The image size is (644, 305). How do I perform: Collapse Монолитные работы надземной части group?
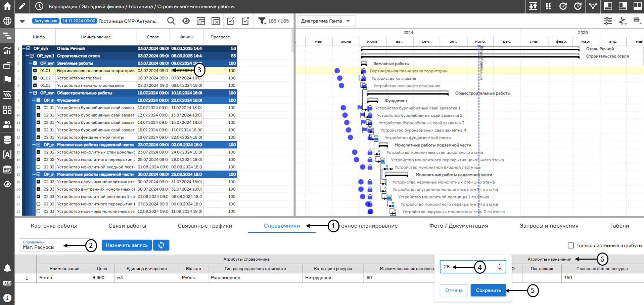34,174
